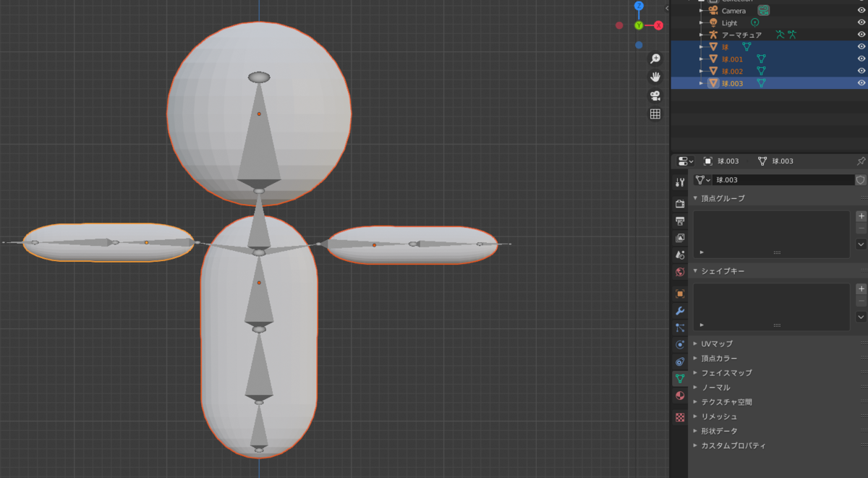Open the Physics properties tab
The height and width of the screenshot is (478, 868).
679,344
